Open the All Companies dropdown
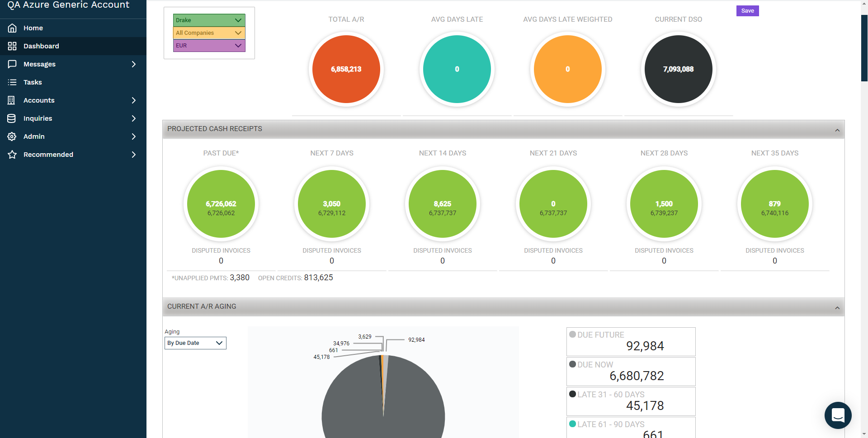Screen dimensions: 868x438 coord(209,33)
